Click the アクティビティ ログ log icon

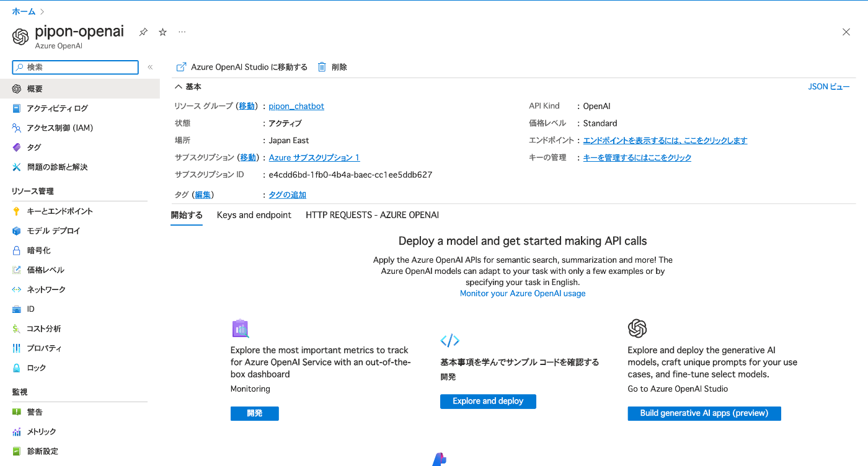click(17, 108)
